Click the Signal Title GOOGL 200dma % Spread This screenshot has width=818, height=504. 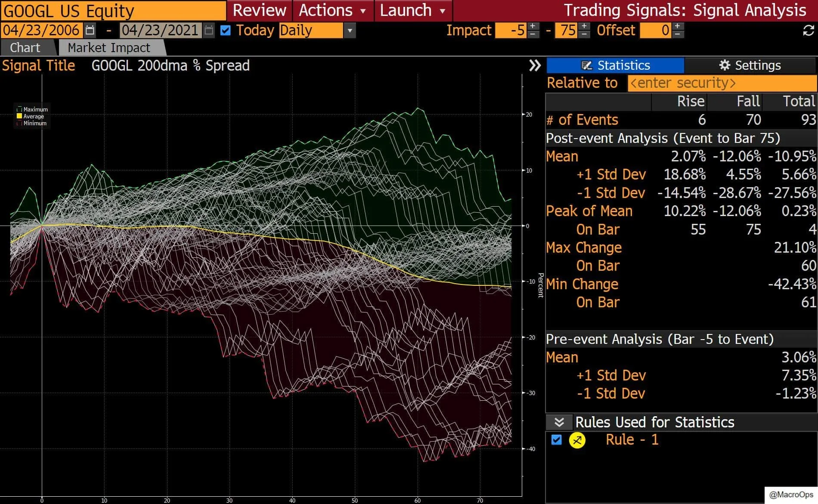[170, 65]
